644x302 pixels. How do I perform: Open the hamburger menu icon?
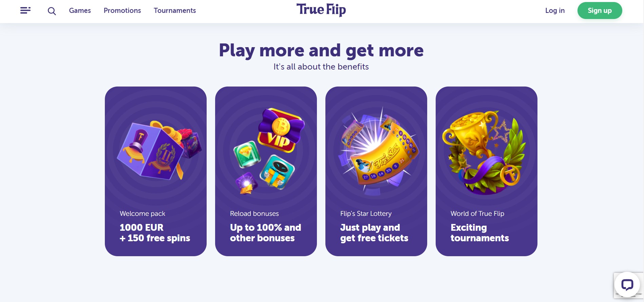point(25,11)
